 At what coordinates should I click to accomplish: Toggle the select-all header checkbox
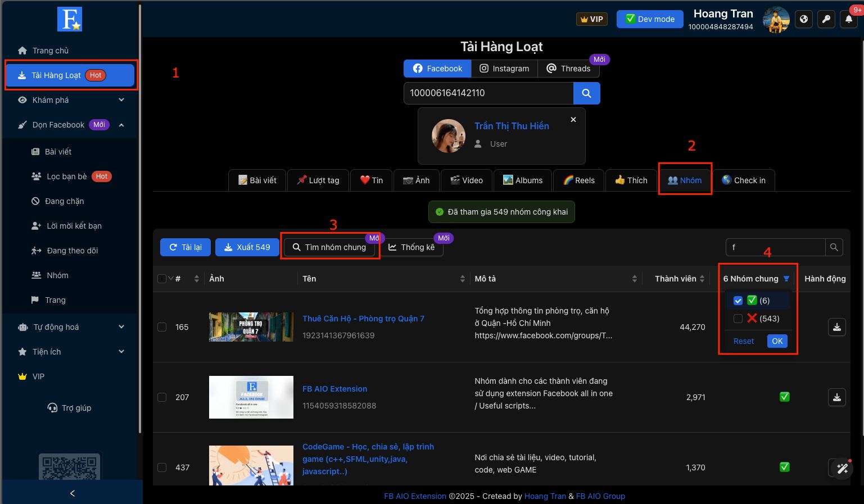[x=162, y=279]
